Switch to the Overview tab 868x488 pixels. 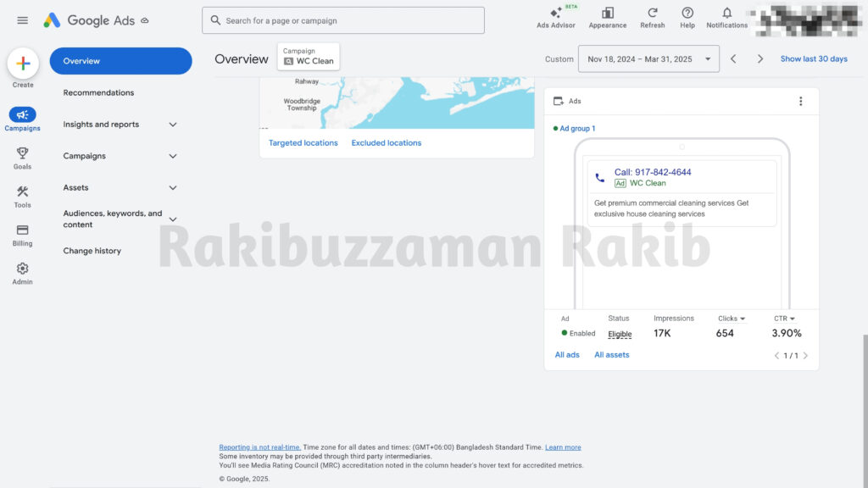[x=81, y=60]
